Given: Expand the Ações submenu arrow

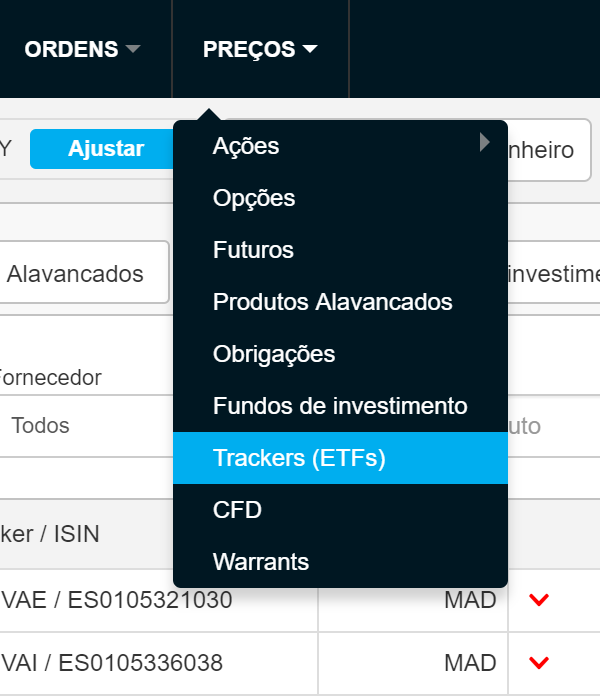Looking at the screenshot, I should pyautogui.click(x=485, y=142).
